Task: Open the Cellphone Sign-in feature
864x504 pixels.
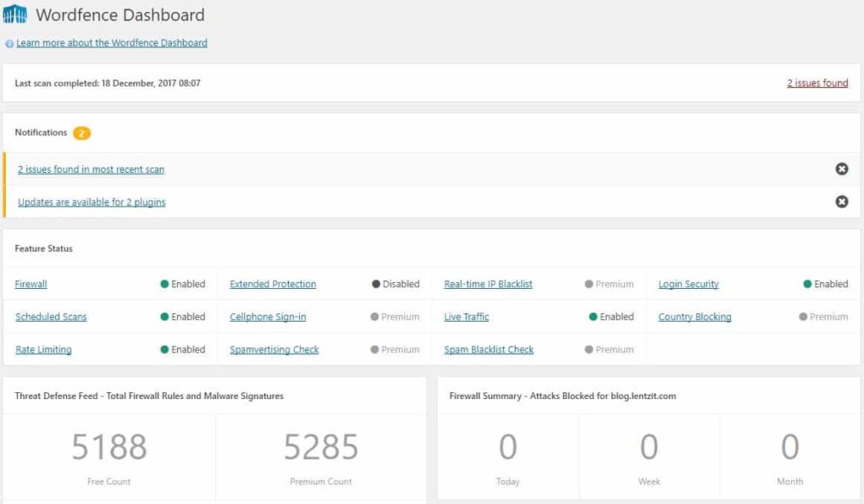Action: [268, 317]
